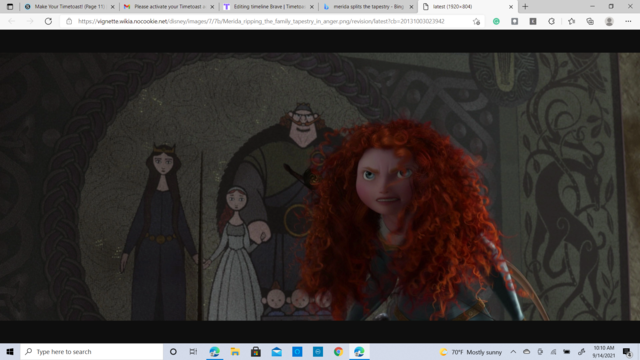
Task: Open the blue square app left of Chrome
Action: point(318,351)
